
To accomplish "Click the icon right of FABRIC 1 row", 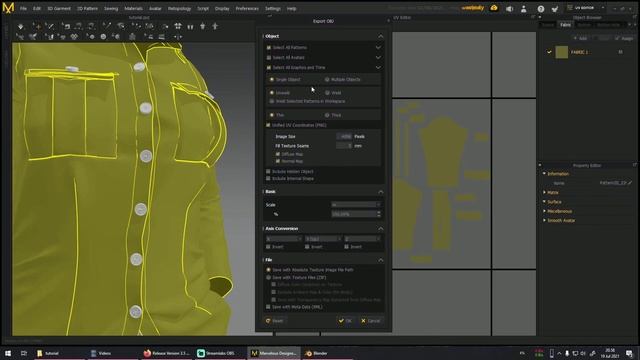I will 620,52.
